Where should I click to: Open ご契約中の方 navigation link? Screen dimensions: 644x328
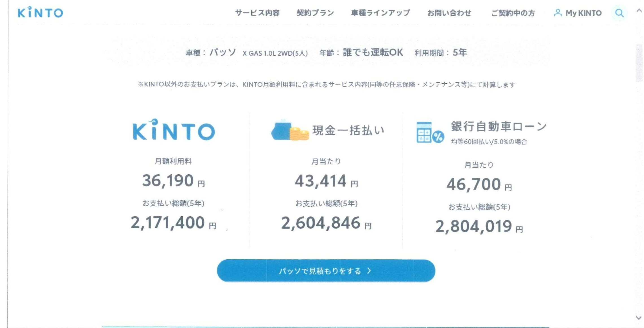coord(513,13)
